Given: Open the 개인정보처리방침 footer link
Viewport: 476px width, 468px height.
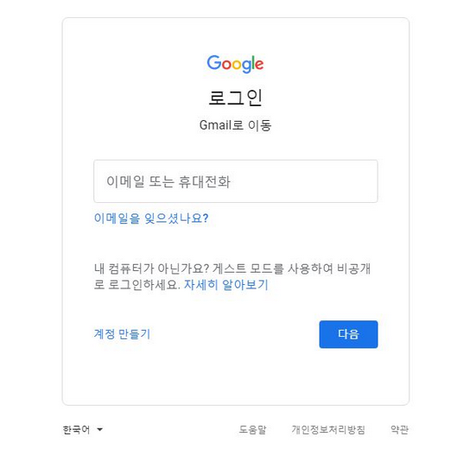Looking at the screenshot, I should (328, 429).
